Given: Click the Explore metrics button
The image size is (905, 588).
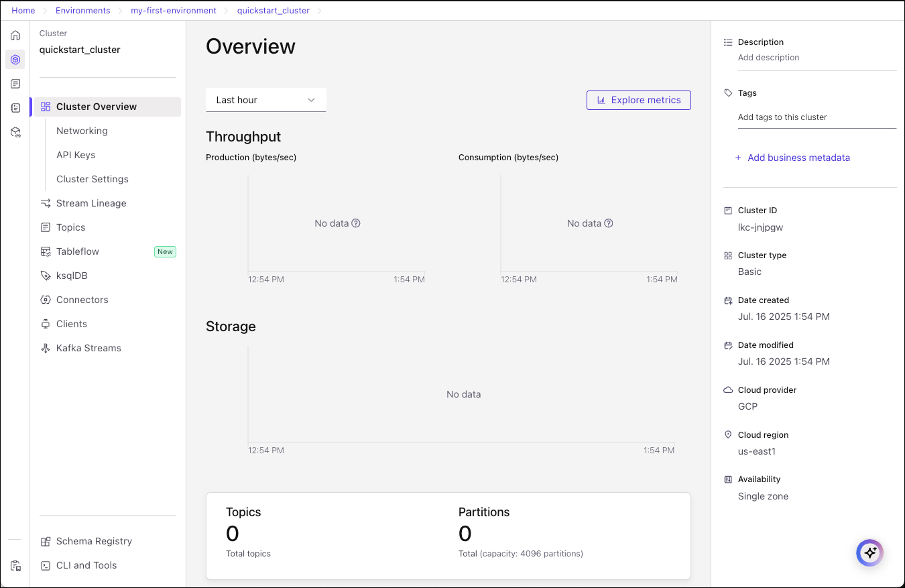Looking at the screenshot, I should coord(638,100).
